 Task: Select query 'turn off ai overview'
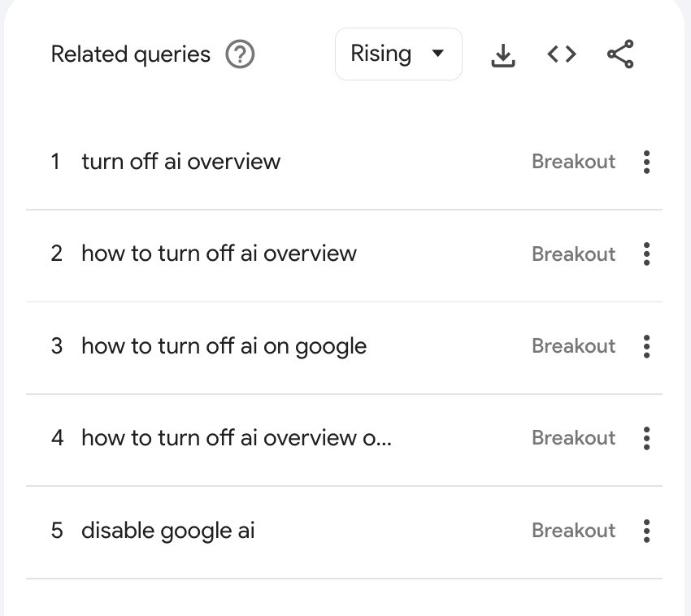tap(181, 161)
